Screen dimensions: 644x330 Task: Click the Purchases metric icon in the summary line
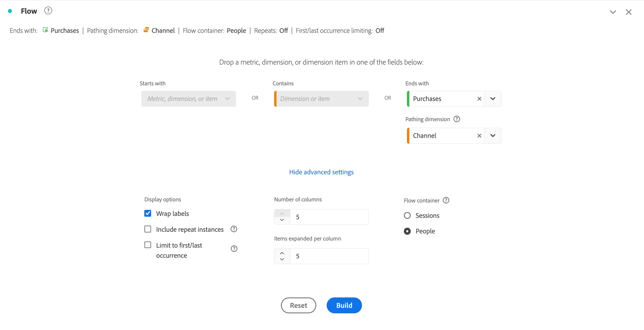[45, 30]
